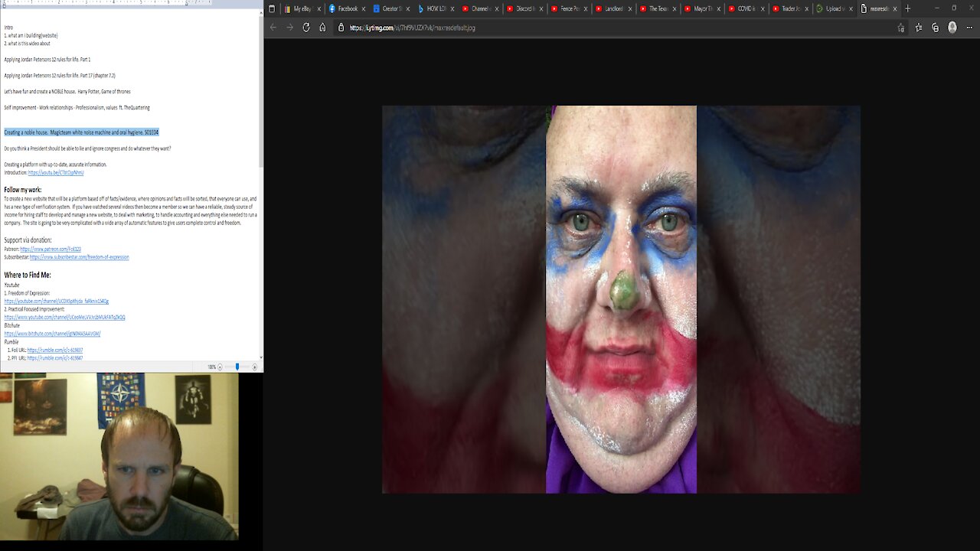Switch to the My eBay tab
The width and height of the screenshot is (980, 551).
[x=303, y=8]
